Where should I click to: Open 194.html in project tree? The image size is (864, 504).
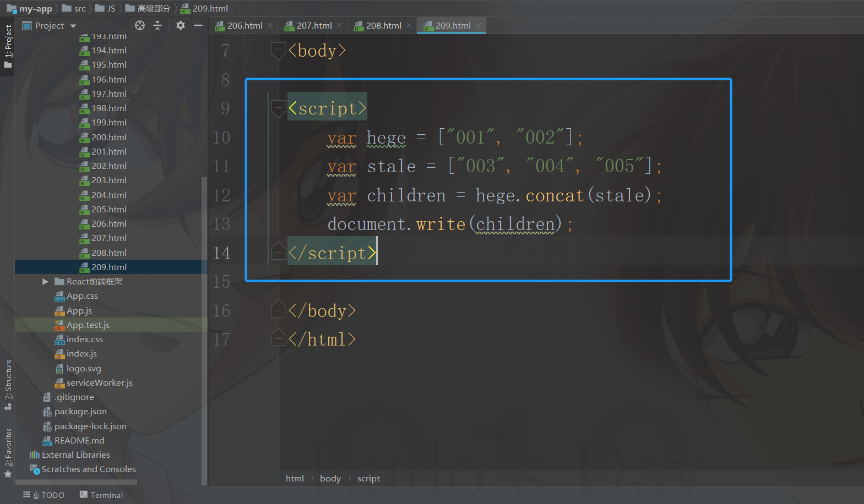click(103, 51)
